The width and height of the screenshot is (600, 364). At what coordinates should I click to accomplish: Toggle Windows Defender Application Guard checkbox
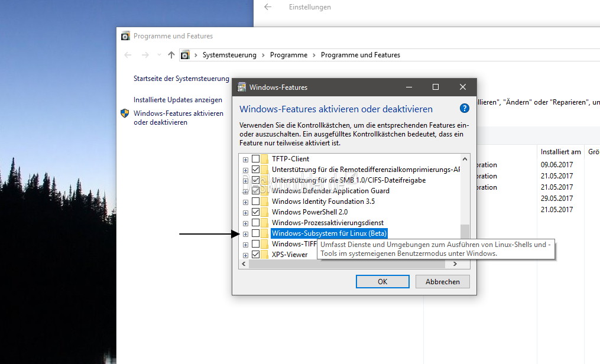click(255, 191)
